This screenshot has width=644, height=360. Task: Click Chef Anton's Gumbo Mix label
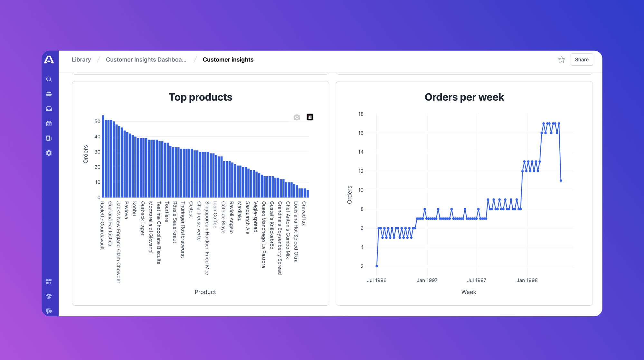288,230
